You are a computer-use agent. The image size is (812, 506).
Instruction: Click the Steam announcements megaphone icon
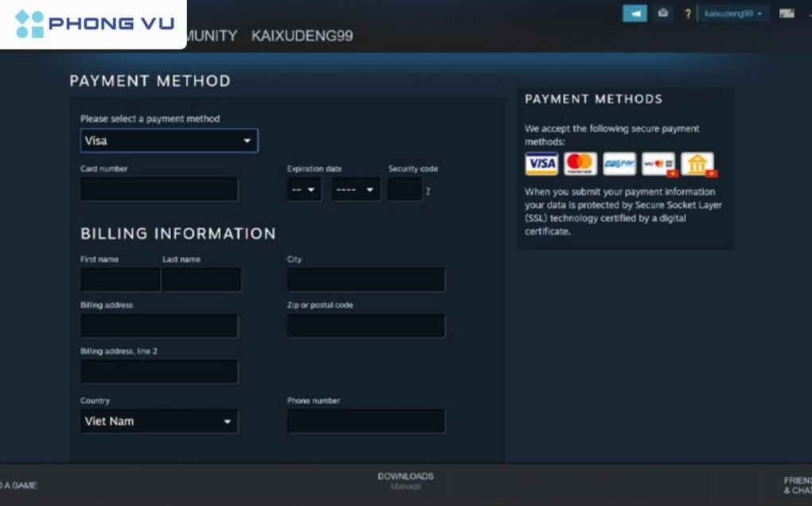(x=634, y=14)
